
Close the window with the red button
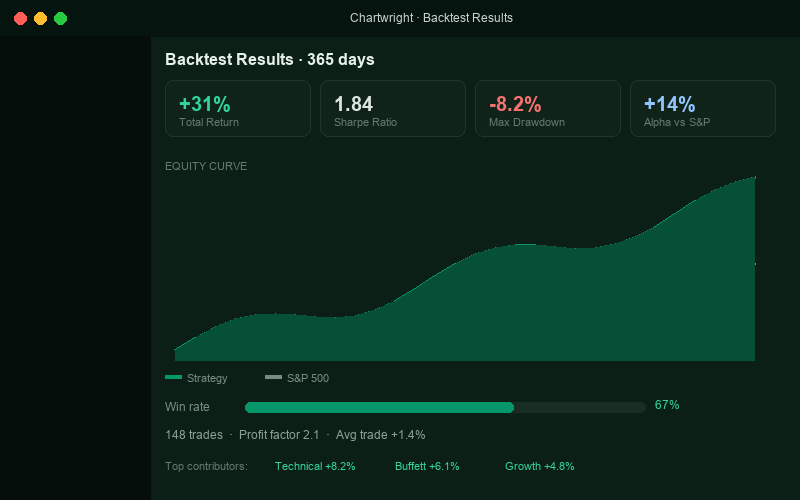click(20, 18)
